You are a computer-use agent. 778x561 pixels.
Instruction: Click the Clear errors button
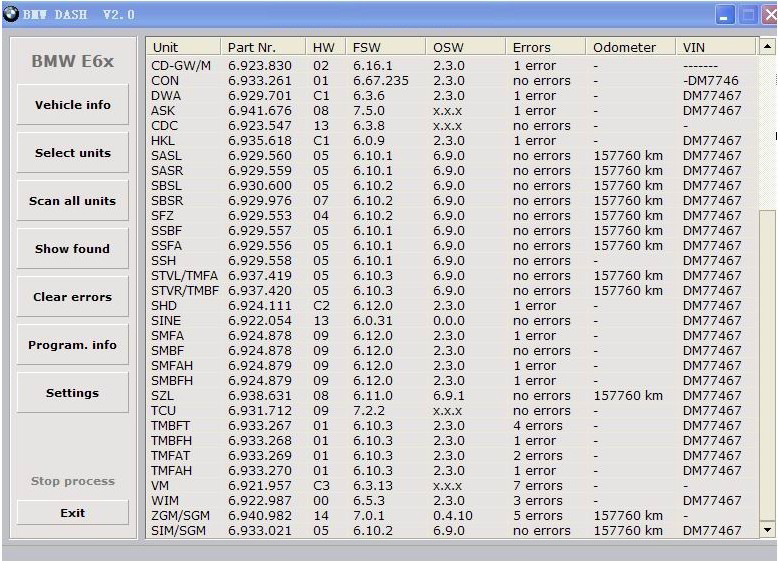[72, 297]
